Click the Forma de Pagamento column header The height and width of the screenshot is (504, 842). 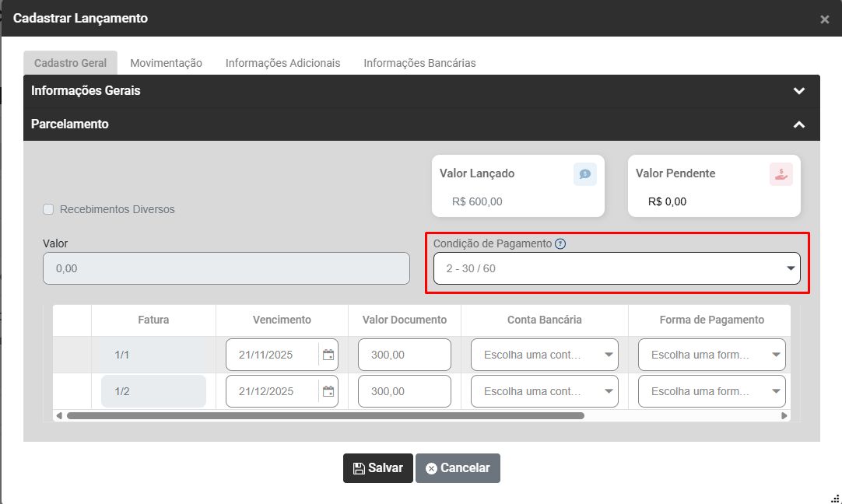pyautogui.click(x=711, y=320)
